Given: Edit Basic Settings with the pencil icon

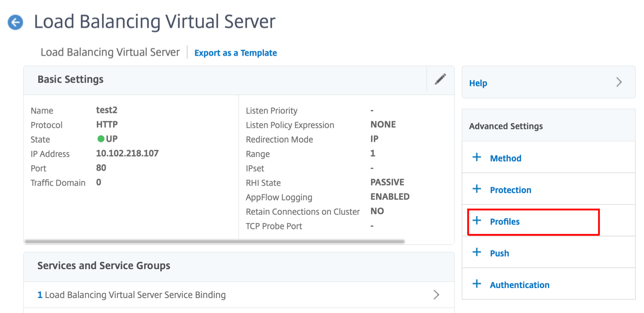Looking at the screenshot, I should click(440, 80).
